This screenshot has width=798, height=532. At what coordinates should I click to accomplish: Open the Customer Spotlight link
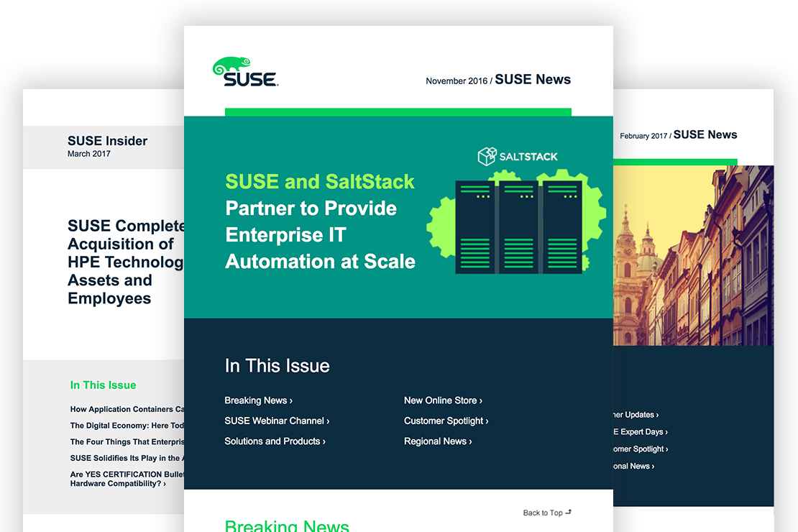coord(446,421)
